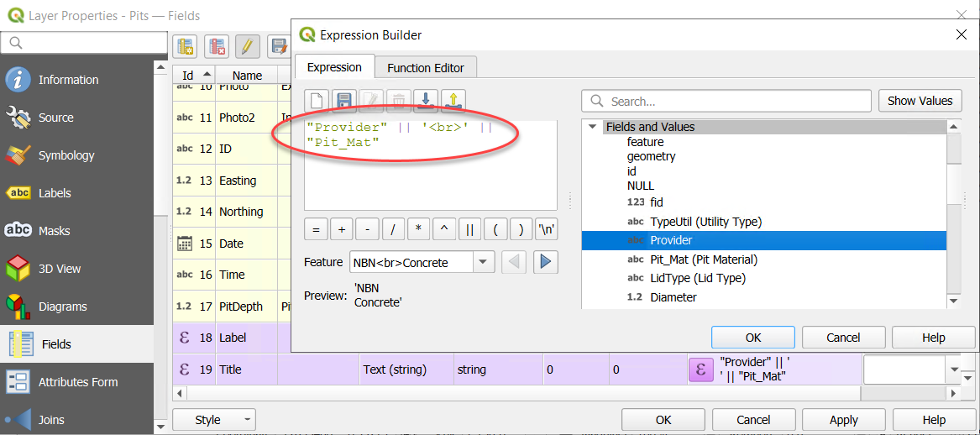Image resolution: width=980 pixels, height=435 pixels.
Task: Open Source page in sidebar
Action: (x=77, y=118)
